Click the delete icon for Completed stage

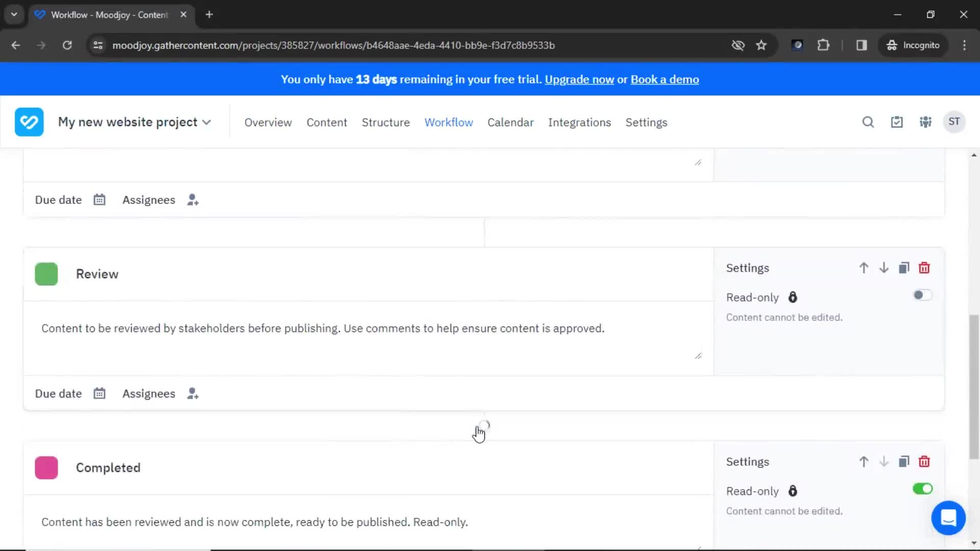point(924,462)
